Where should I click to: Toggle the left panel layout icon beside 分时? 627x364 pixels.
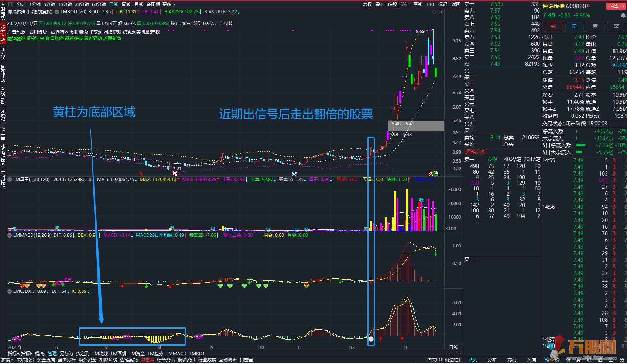click(x=10, y=4)
